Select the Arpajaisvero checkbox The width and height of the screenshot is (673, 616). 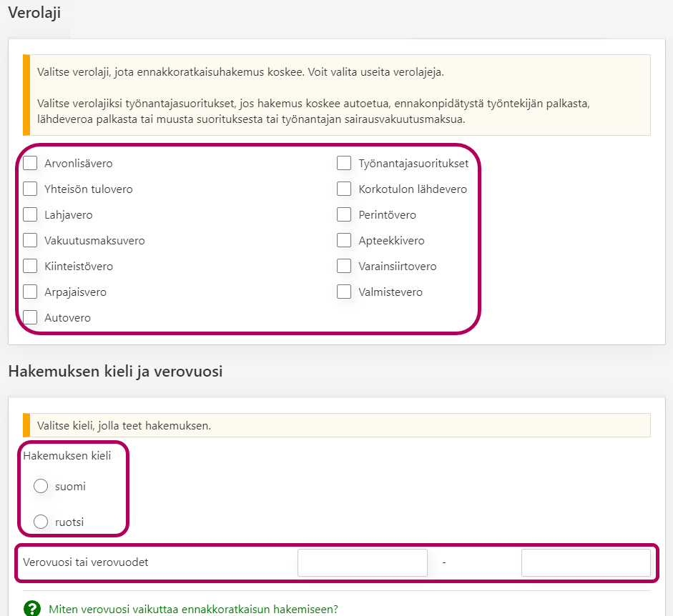pos(30,292)
